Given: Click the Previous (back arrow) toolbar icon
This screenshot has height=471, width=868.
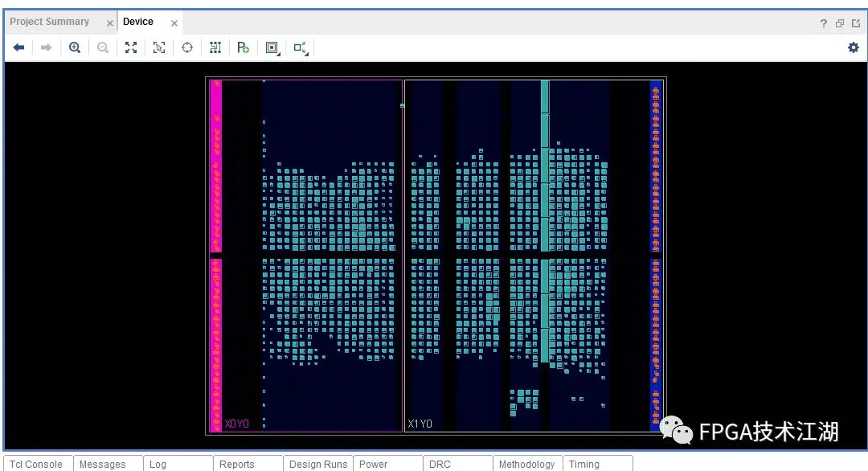Looking at the screenshot, I should [x=18, y=47].
